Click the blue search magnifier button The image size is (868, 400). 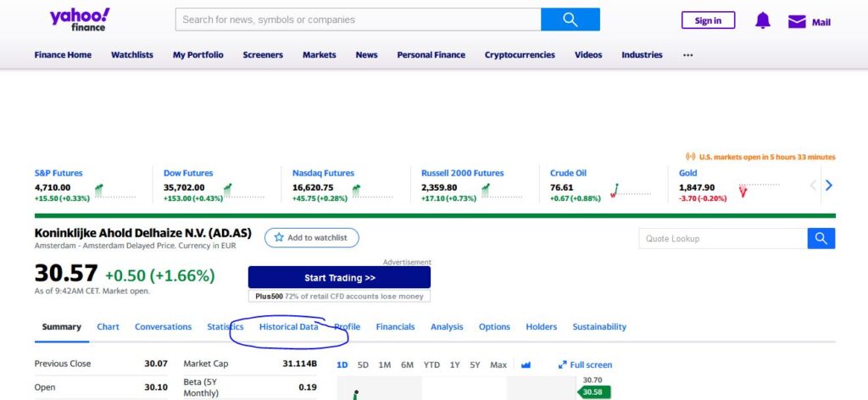[570, 19]
